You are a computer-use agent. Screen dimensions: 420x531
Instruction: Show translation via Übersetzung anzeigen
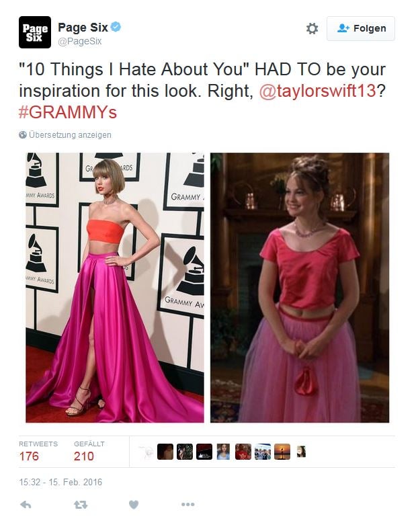(70, 135)
